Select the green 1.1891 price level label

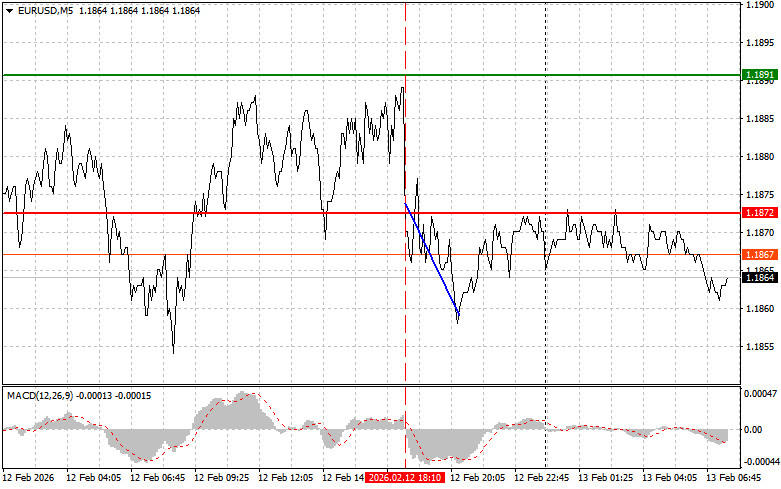760,75
